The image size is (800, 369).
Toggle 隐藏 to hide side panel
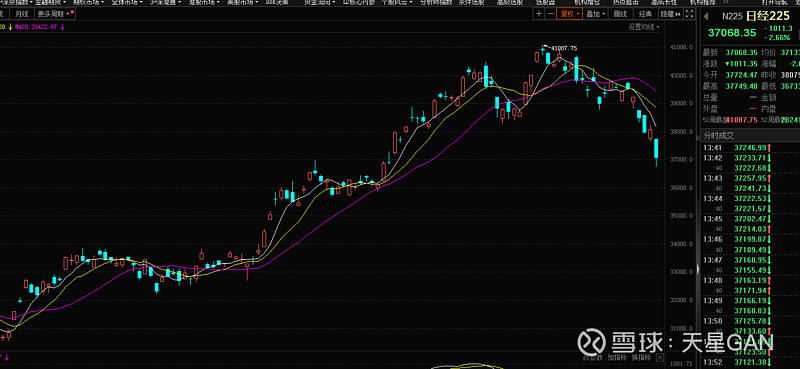669,14
